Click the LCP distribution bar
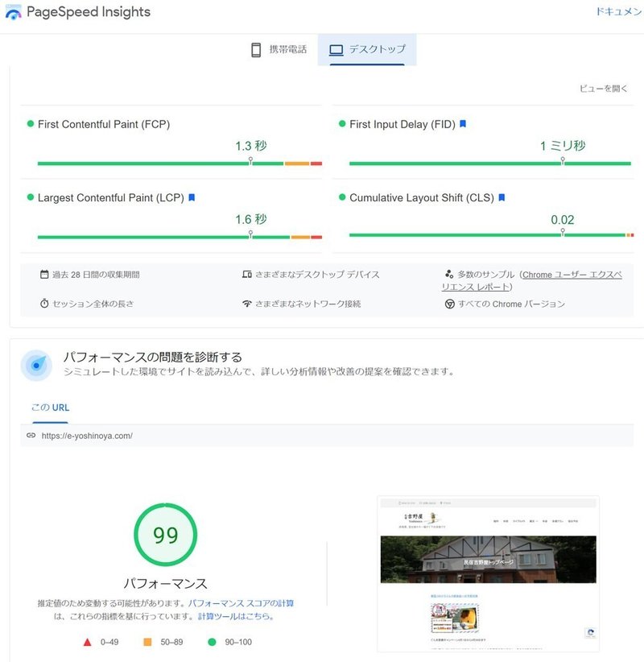Viewport: 644px width, 662px height. [x=180, y=238]
